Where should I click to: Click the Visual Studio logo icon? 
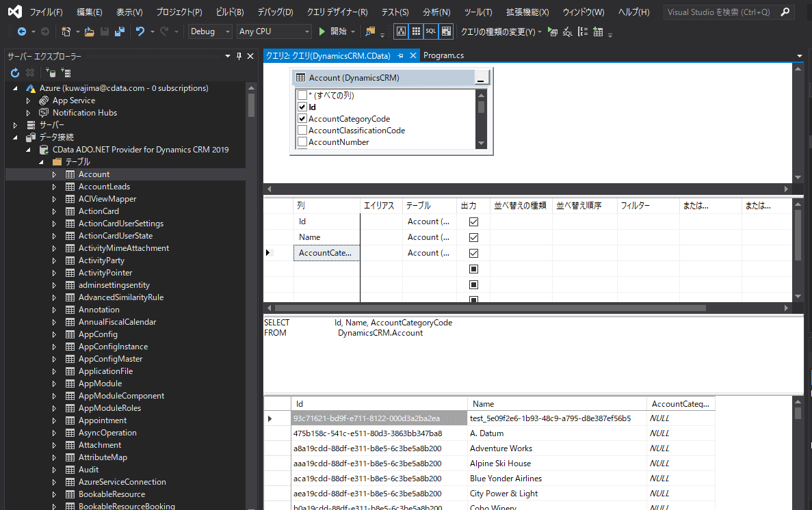coord(15,12)
